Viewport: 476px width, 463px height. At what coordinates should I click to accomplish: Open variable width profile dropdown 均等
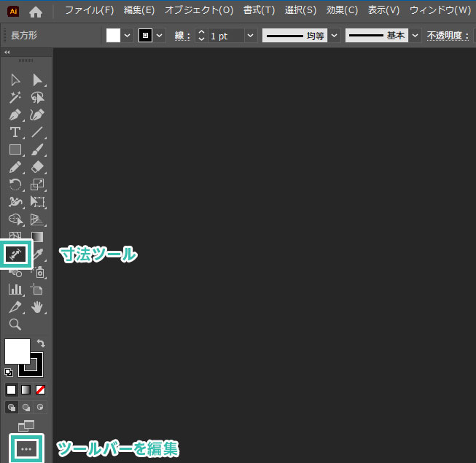(335, 36)
